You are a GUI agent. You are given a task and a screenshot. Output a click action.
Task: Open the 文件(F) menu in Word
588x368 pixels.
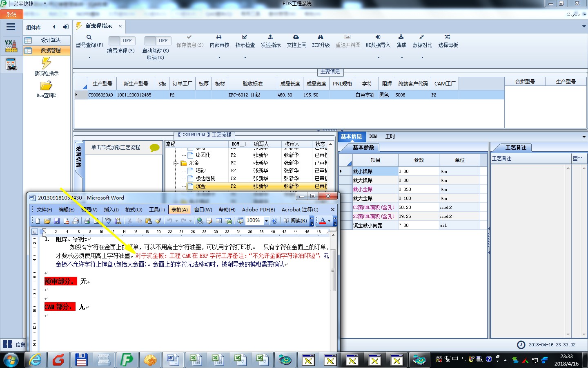coord(44,210)
